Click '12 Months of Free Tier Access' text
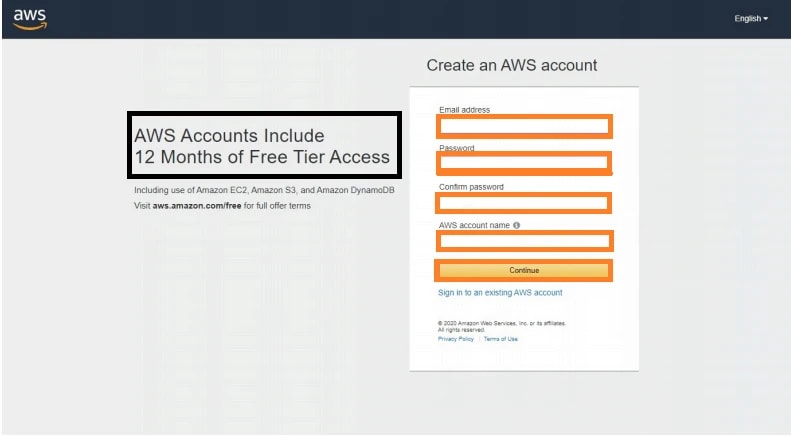 (x=262, y=157)
